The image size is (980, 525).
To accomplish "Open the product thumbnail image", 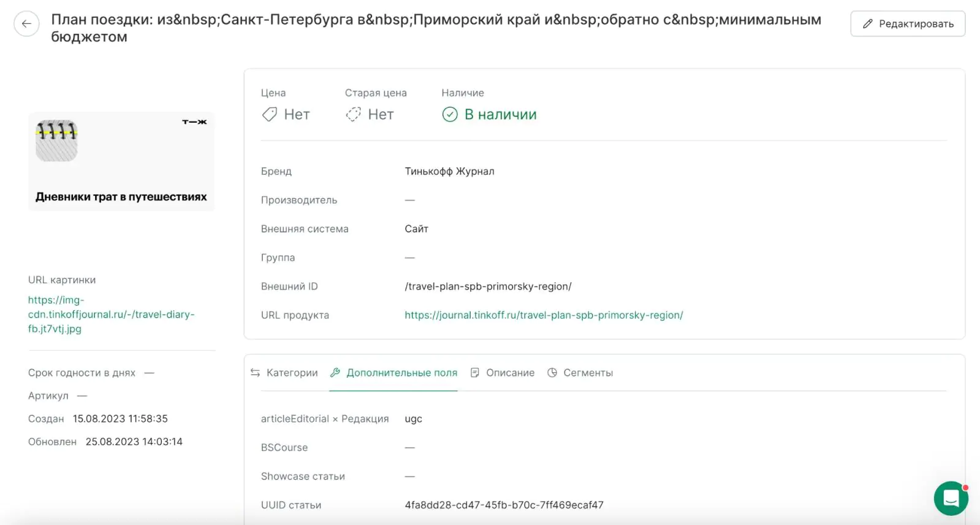I will point(121,162).
